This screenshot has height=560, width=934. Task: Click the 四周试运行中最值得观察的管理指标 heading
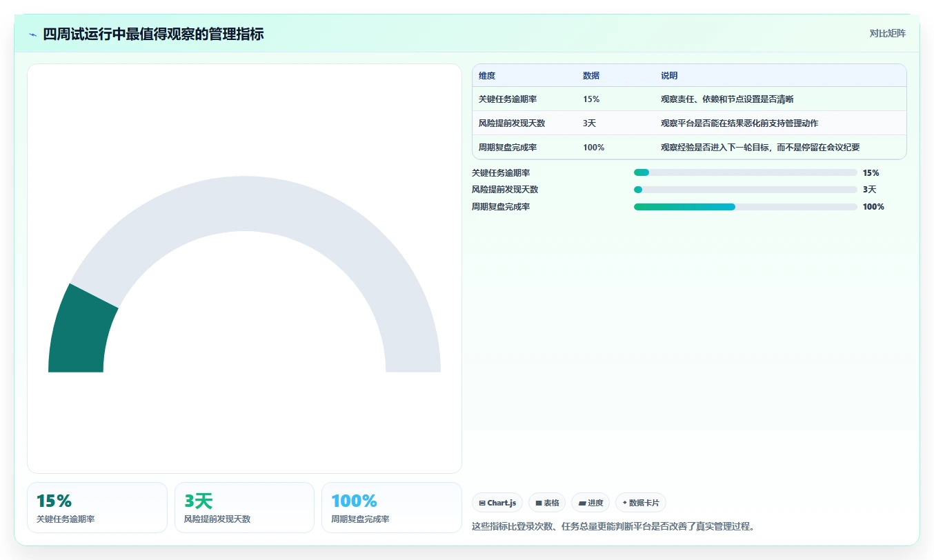[x=153, y=34]
